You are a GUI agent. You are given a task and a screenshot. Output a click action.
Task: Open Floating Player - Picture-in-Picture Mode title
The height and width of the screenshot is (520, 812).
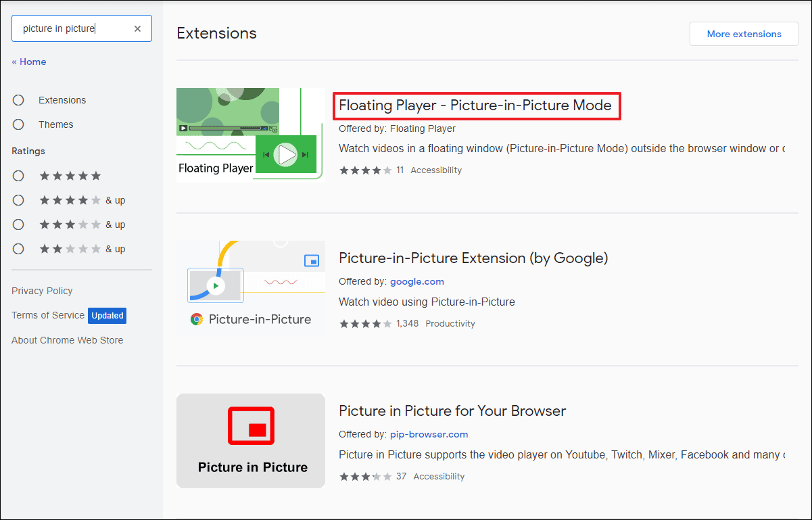pos(475,105)
